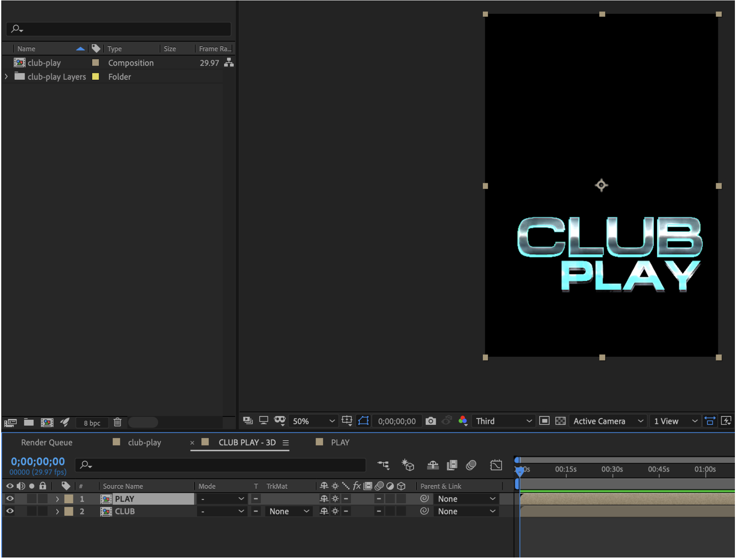Viewport: 737px width, 560px height.
Task: Toggle preserve transparency T for CLUB layer
Action: tap(256, 511)
